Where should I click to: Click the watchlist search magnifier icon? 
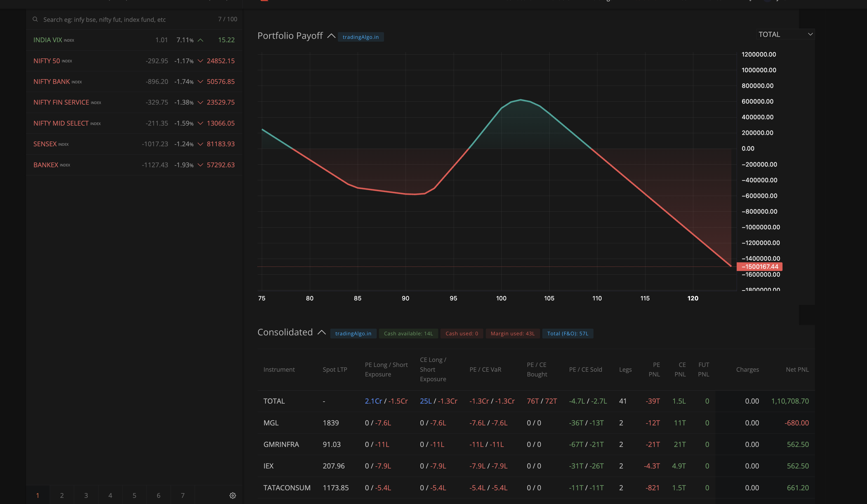coord(35,19)
